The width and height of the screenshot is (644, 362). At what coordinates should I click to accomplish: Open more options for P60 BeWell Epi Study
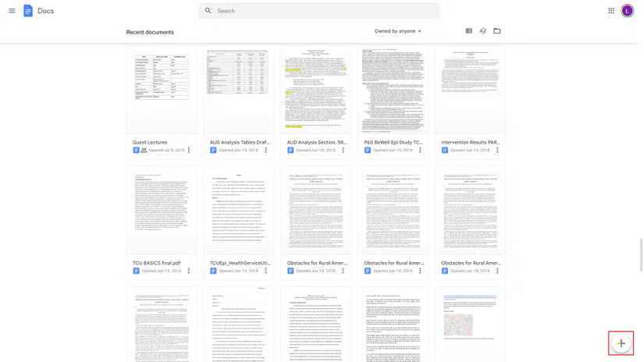(x=420, y=151)
